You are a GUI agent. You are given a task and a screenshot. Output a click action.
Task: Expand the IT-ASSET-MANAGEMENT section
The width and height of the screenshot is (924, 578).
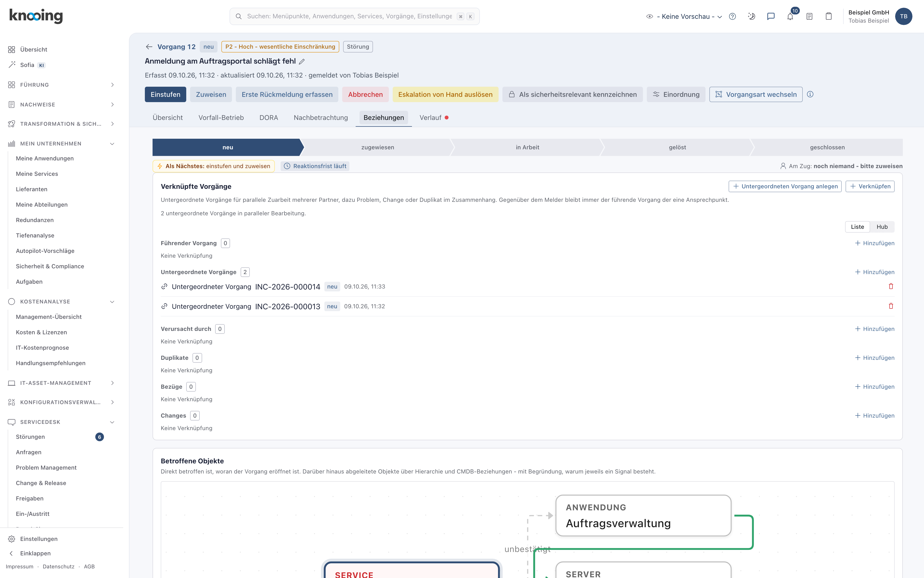(x=61, y=383)
